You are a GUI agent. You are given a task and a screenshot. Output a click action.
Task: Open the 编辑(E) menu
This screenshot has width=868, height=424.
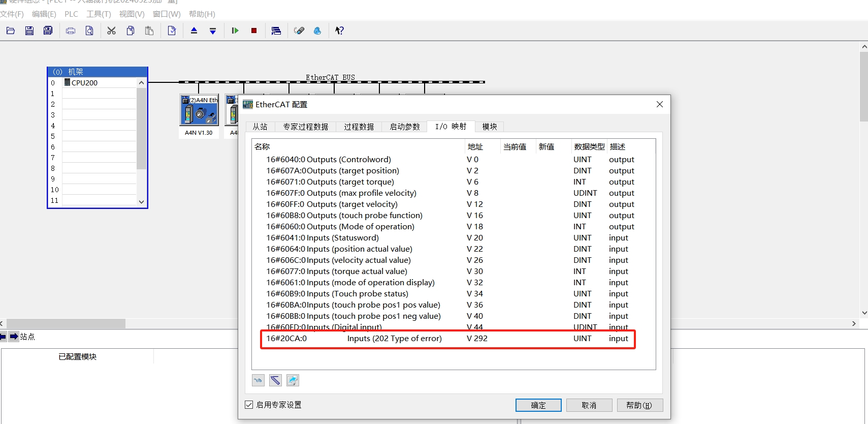point(44,14)
